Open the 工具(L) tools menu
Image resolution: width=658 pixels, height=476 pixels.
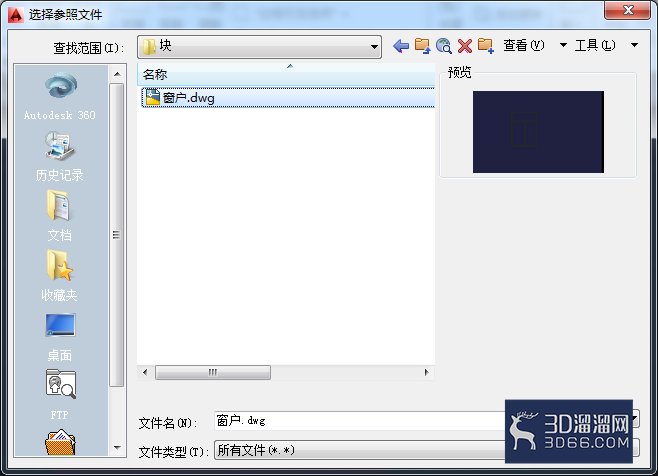[x=595, y=45]
